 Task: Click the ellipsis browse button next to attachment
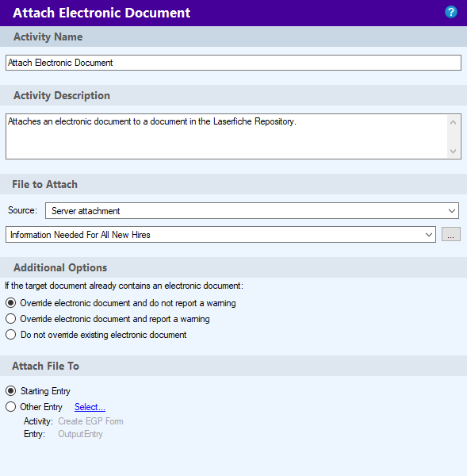pyautogui.click(x=451, y=234)
